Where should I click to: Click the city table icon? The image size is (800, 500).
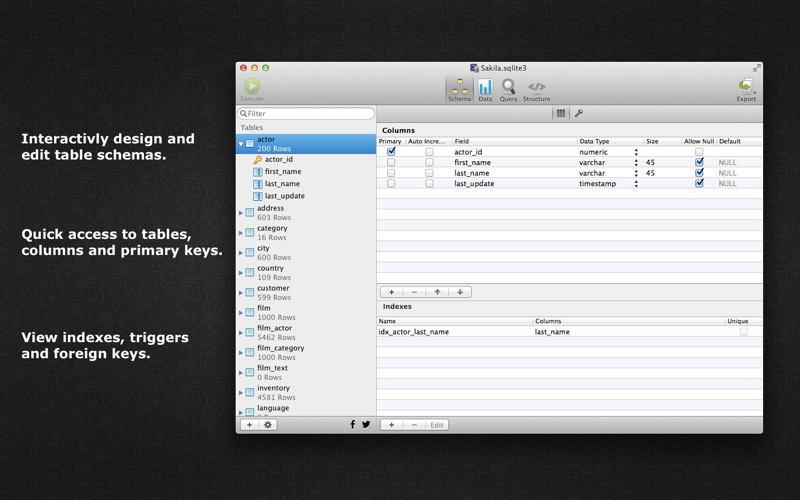pos(249,253)
